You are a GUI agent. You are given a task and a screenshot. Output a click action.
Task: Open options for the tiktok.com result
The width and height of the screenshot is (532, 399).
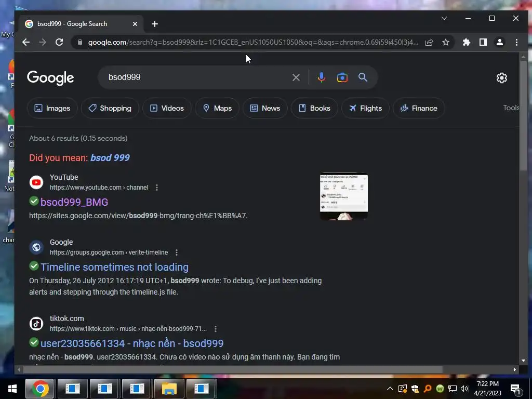pyautogui.click(x=216, y=329)
